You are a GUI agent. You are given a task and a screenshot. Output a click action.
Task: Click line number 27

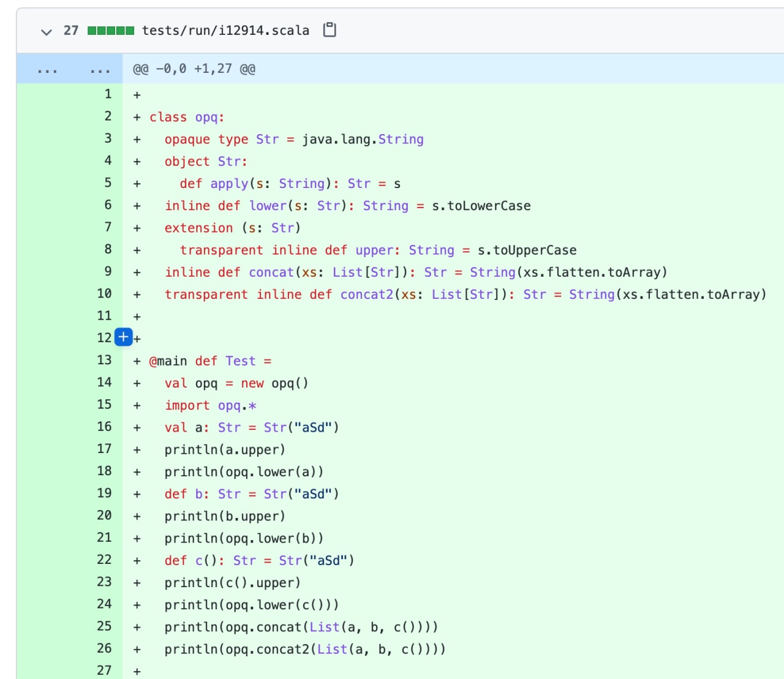pos(104,670)
